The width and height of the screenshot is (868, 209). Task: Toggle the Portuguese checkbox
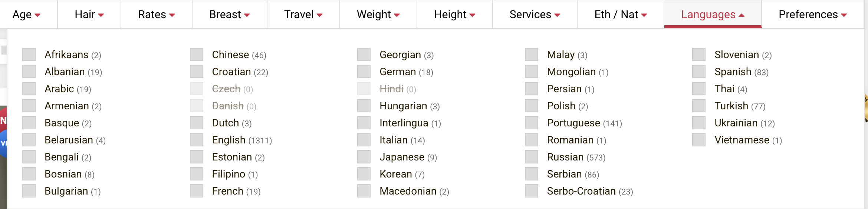(x=532, y=123)
